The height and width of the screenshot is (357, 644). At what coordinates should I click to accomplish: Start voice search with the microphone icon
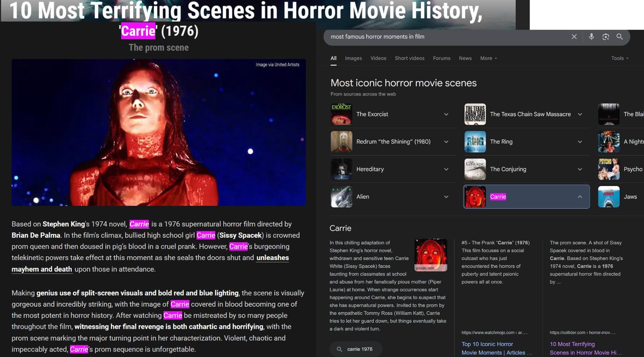[591, 36]
